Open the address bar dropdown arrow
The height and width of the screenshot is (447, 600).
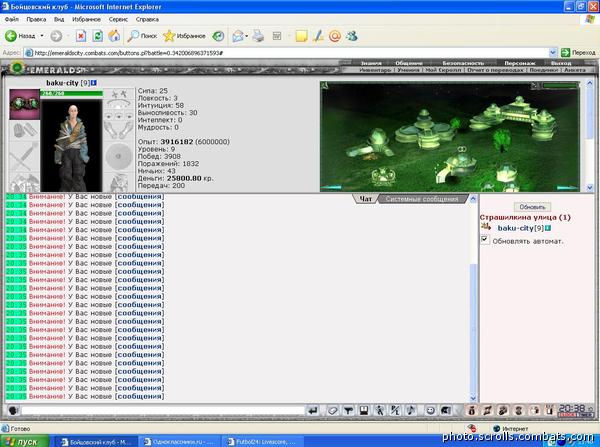coord(553,52)
